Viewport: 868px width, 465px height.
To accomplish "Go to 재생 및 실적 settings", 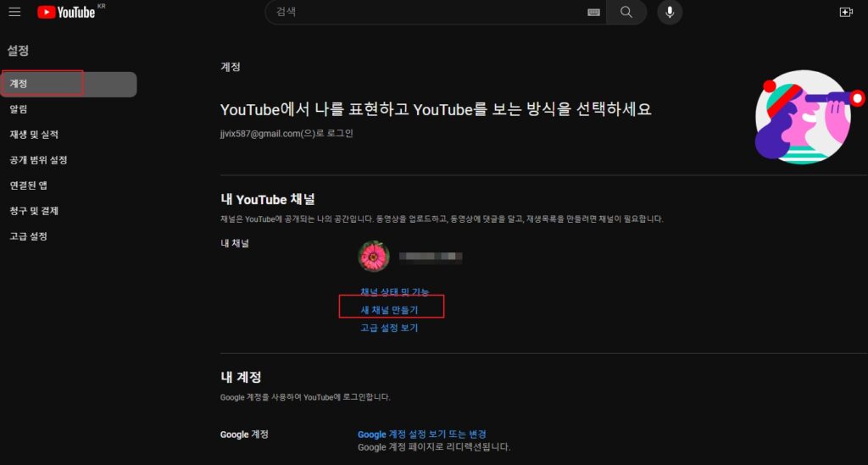I will [x=34, y=135].
